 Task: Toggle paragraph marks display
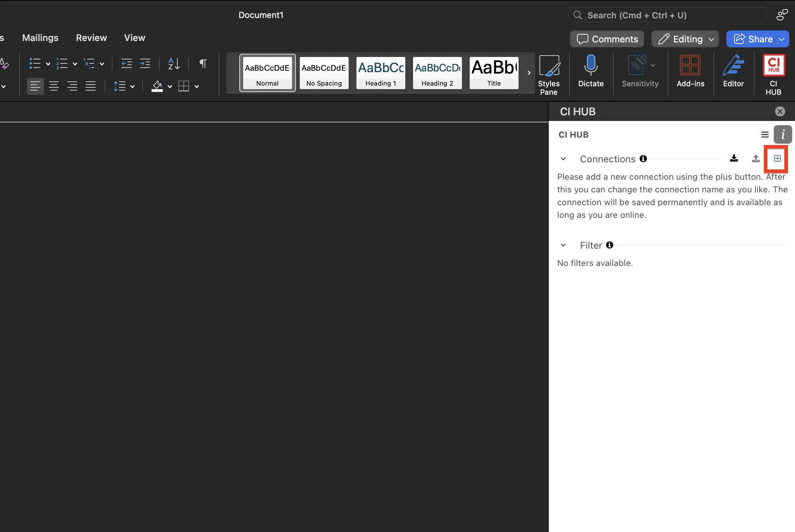coord(203,64)
